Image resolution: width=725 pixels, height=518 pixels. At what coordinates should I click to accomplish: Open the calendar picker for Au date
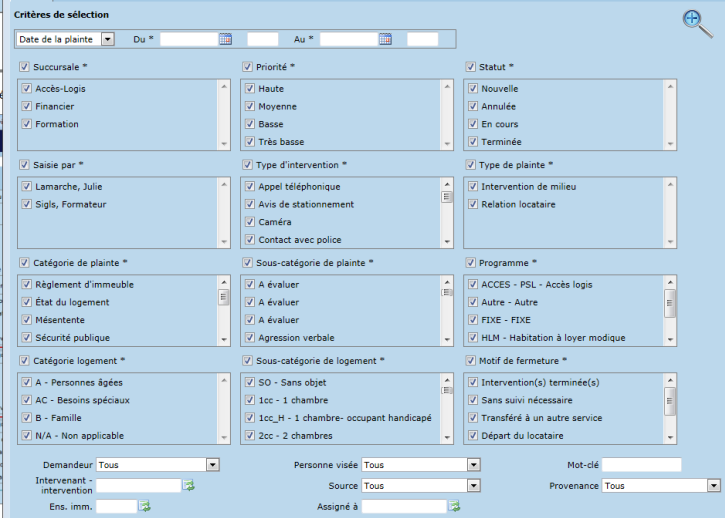(385, 39)
